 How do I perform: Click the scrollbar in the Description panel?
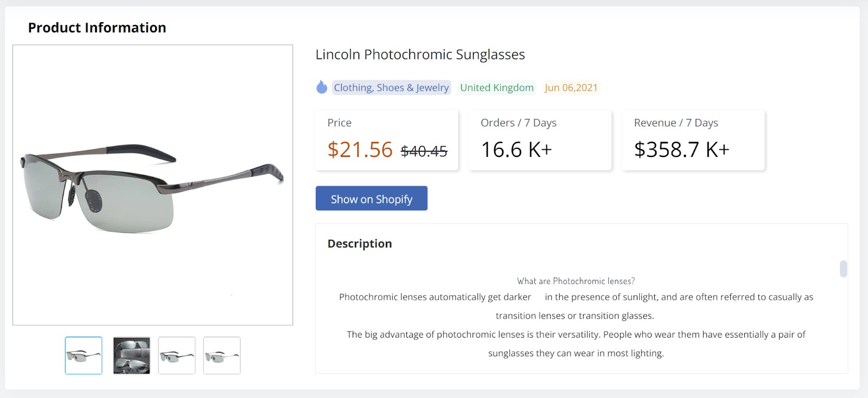click(x=843, y=268)
